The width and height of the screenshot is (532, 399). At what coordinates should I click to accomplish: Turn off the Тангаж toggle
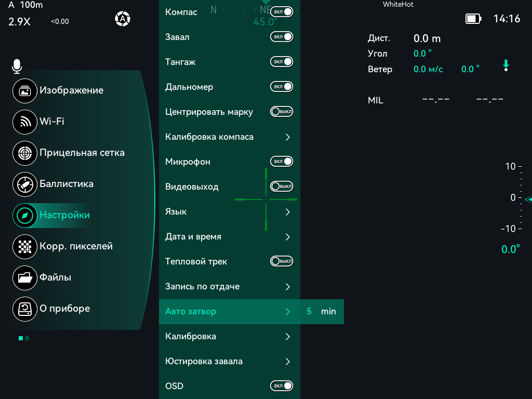coord(282,62)
